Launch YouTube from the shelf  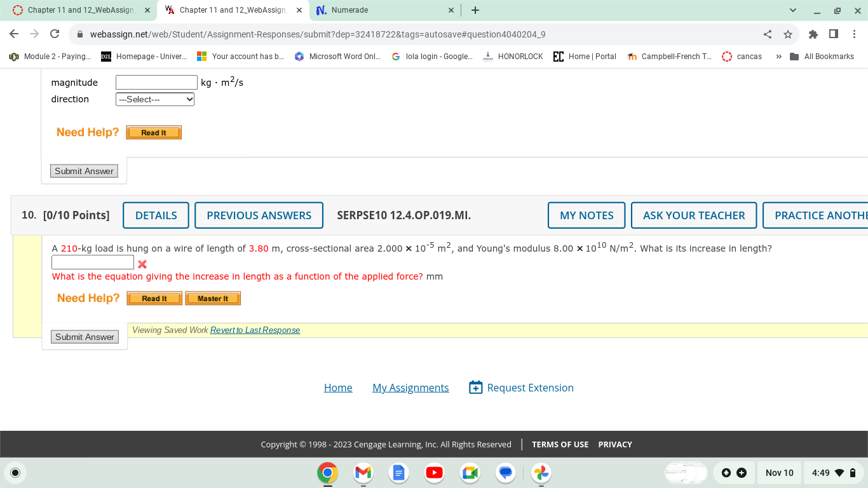click(434, 473)
